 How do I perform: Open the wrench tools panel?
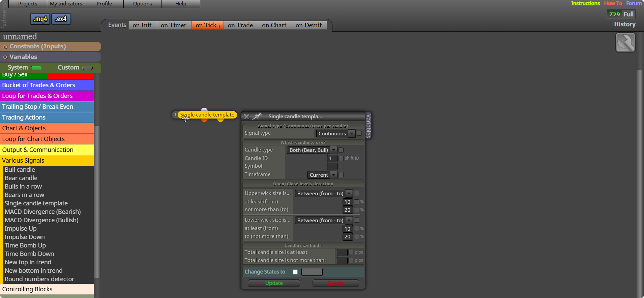pyautogui.click(x=625, y=42)
